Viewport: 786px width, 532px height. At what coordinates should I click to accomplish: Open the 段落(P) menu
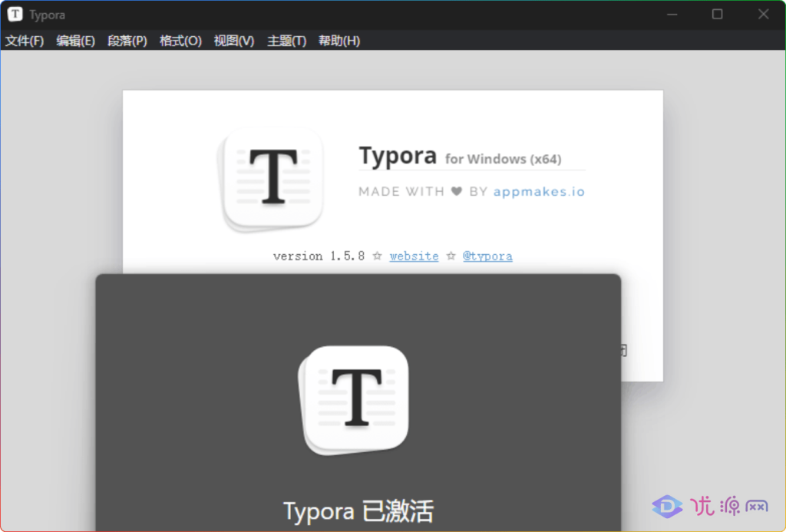click(x=127, y=41)
